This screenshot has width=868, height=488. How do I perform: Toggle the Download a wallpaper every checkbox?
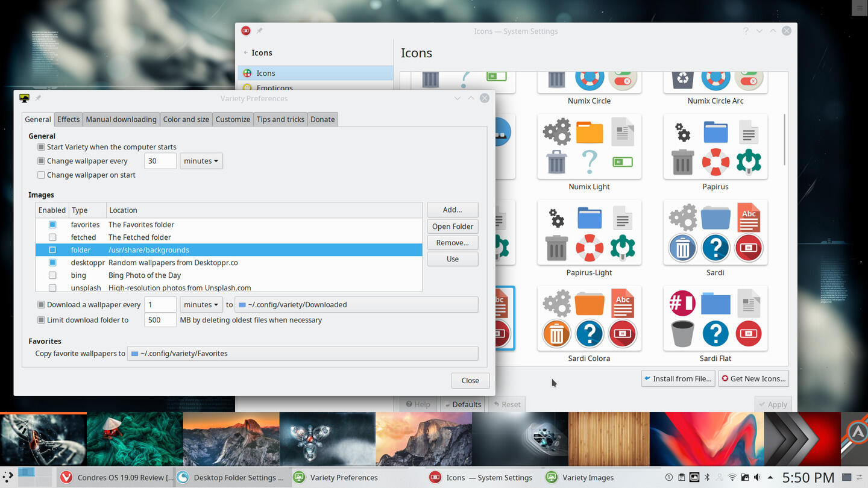click(41, 305)
